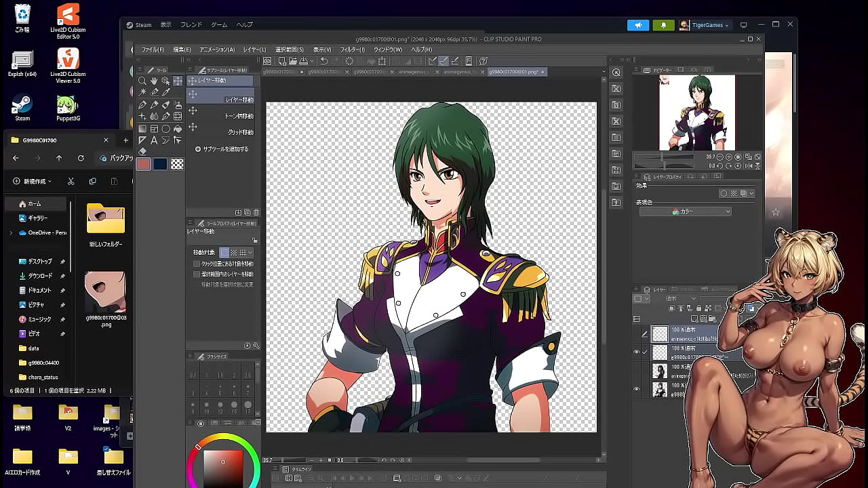Open the 通常 blending mode dropdown
The height and width of the screenshot is (488, 868).
(x=680, y=299)
